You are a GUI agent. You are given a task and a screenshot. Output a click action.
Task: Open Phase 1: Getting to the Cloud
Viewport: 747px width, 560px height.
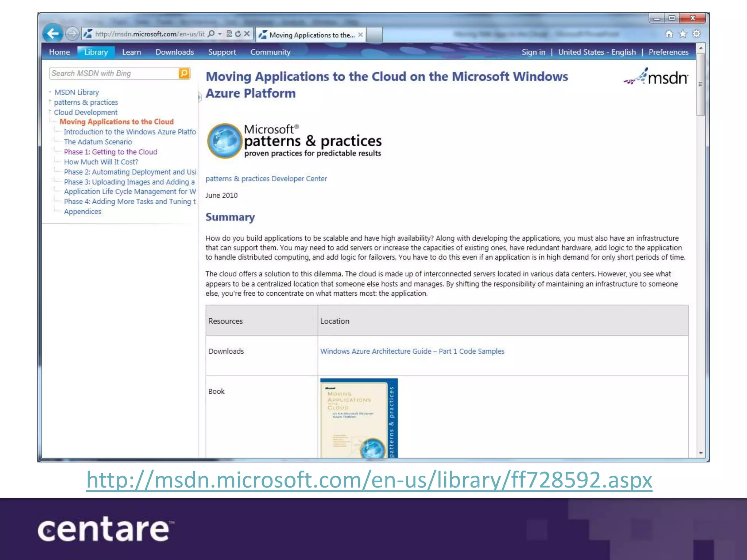(111, 152)
